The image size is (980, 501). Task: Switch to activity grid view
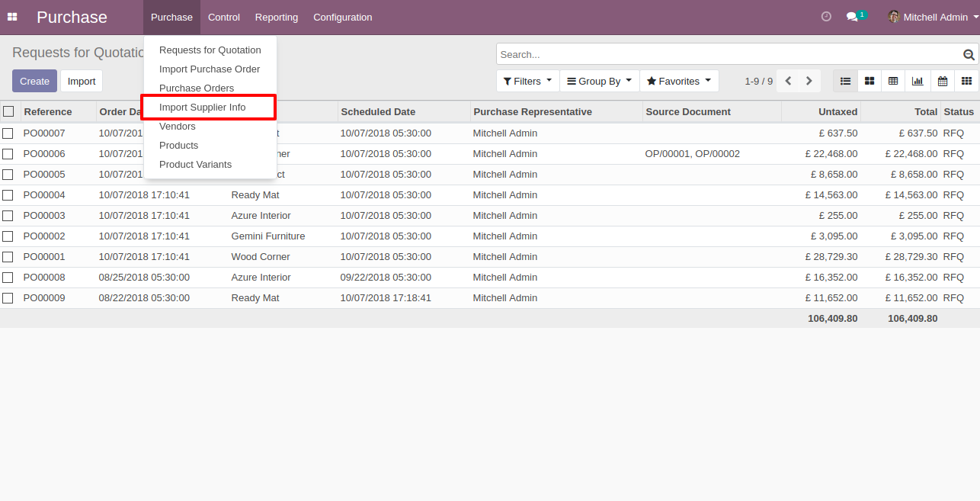(967, 81)
